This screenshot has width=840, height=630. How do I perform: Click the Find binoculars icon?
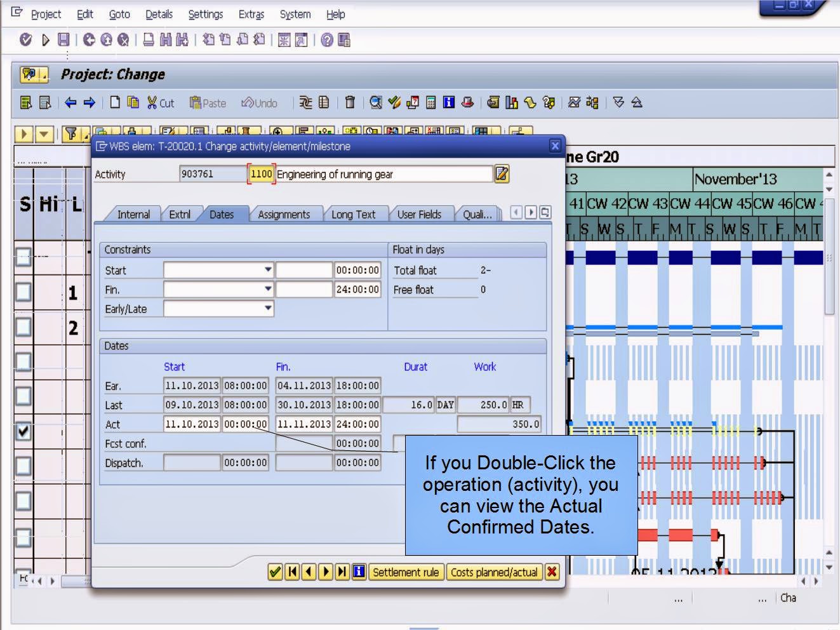click(x=166, y=40)
